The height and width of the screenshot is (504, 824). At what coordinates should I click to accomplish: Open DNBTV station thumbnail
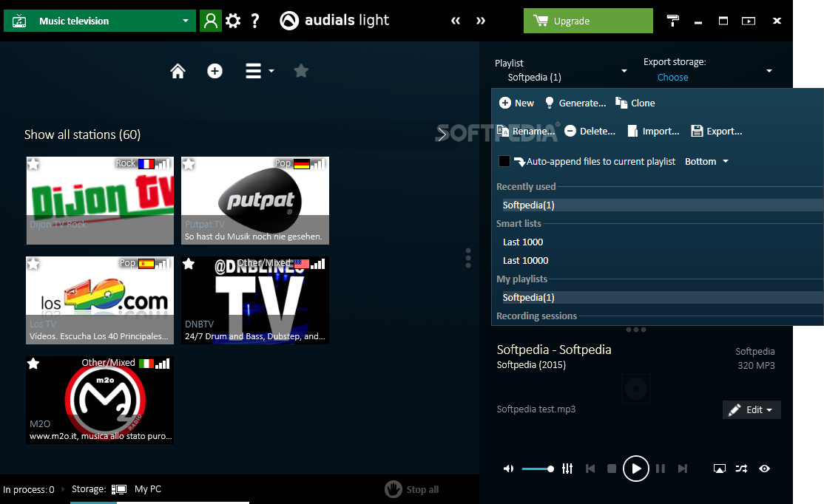tap(255, 300)
